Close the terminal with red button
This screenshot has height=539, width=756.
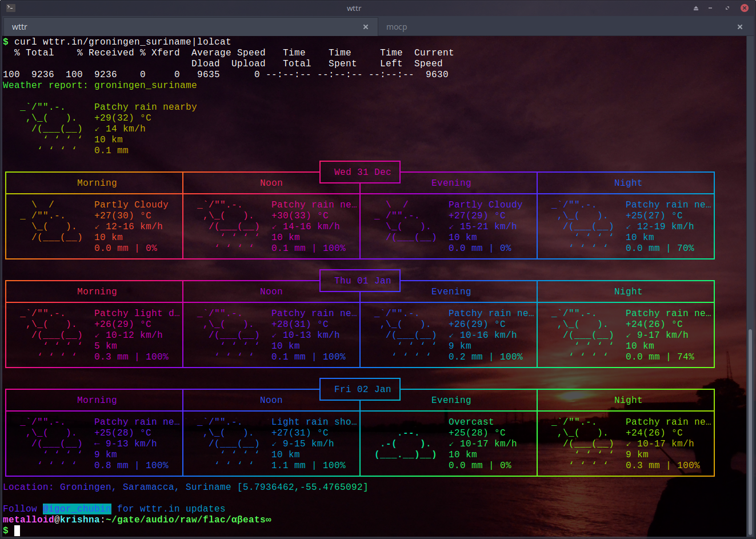745,8
